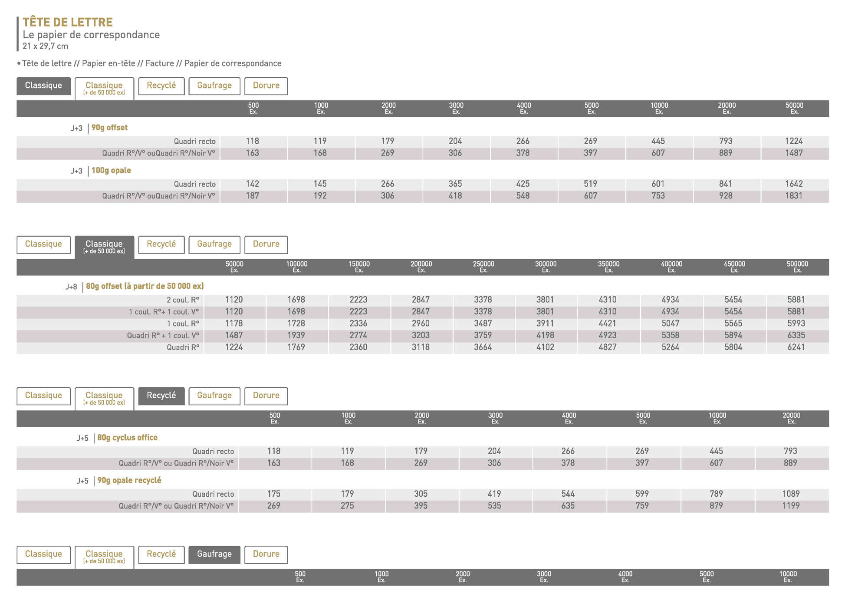Open Dorure tab in first section

[x=266, y=86]
